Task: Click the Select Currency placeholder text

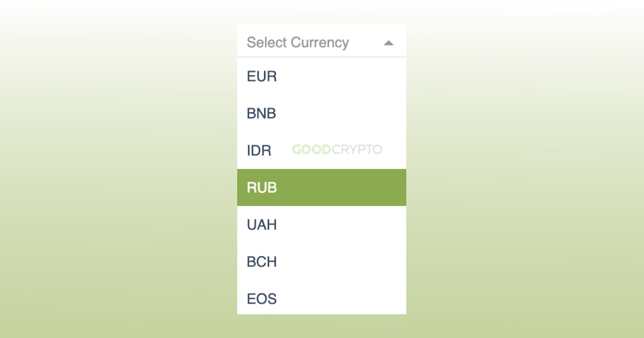Action: coord(298,42)
